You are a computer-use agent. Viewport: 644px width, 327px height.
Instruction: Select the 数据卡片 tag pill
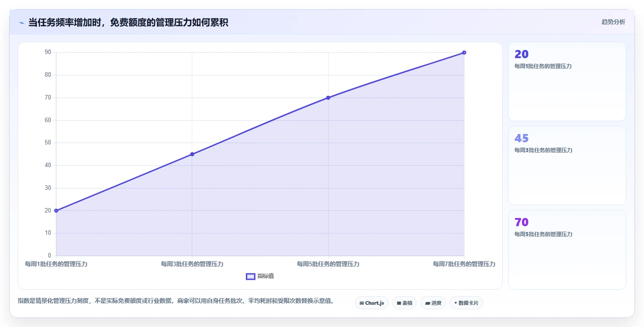pyautogui.click(x=466, y=303)
